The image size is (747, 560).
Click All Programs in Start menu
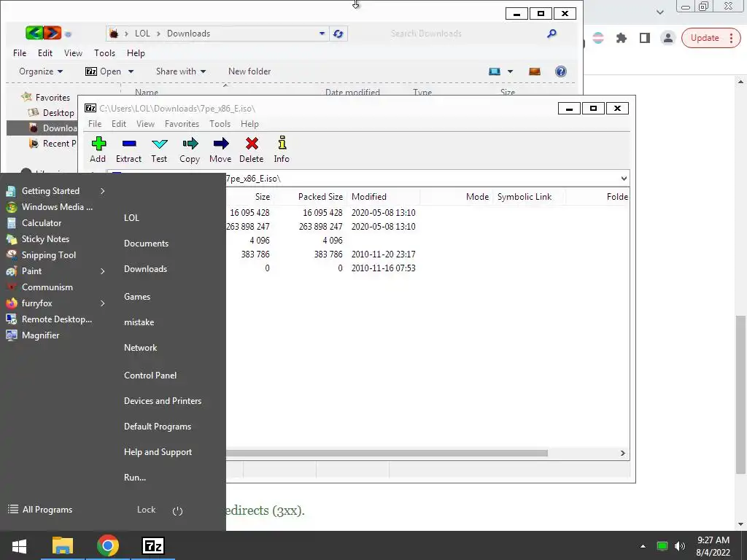click(x=41, y=510)
